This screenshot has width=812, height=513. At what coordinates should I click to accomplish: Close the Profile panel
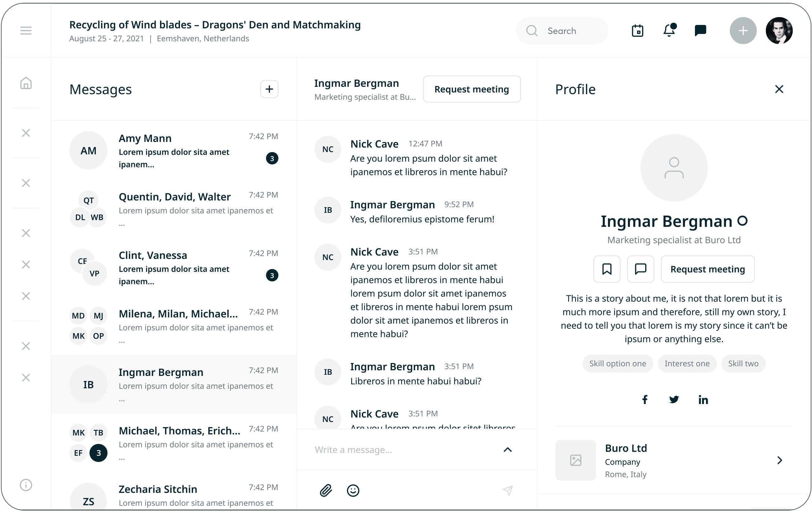point(779,89)
